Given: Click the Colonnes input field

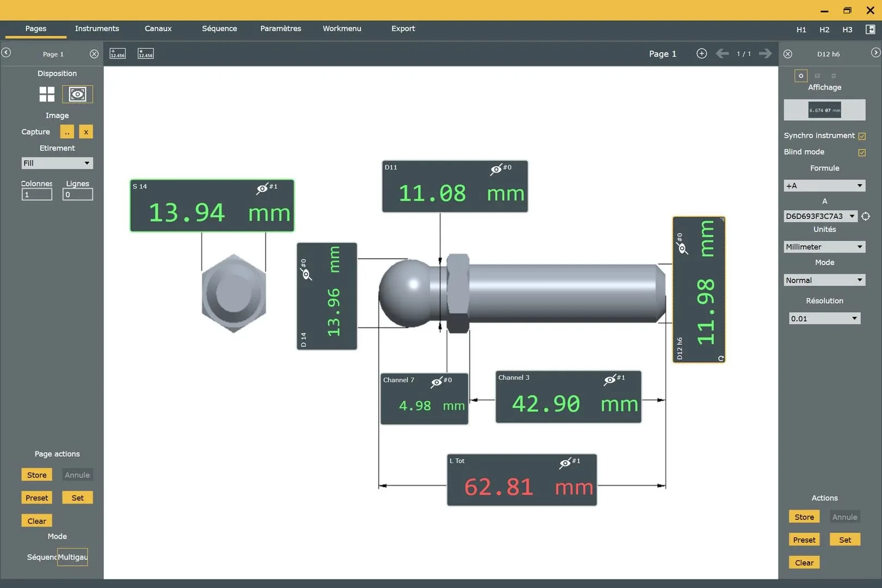Looking at the screenshot, I should click(x=37, y=194).
